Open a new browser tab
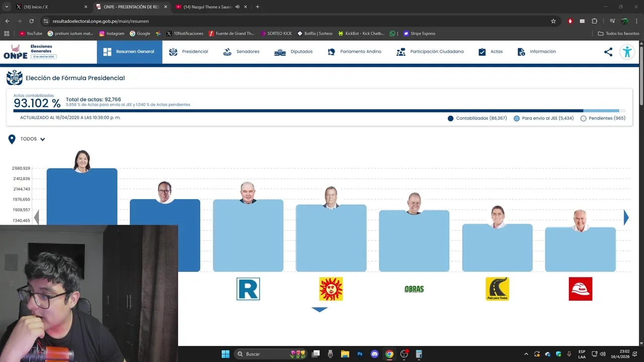644x362 pixels. point(258,7)
